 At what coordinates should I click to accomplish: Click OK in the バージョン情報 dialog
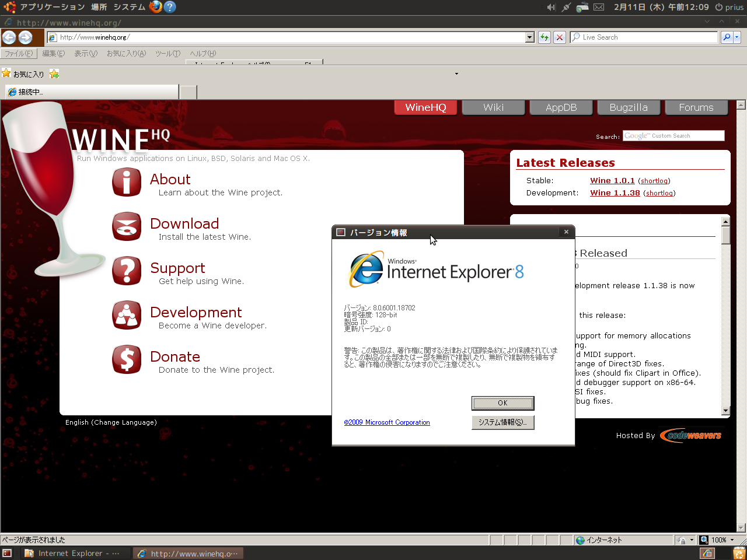502,403
